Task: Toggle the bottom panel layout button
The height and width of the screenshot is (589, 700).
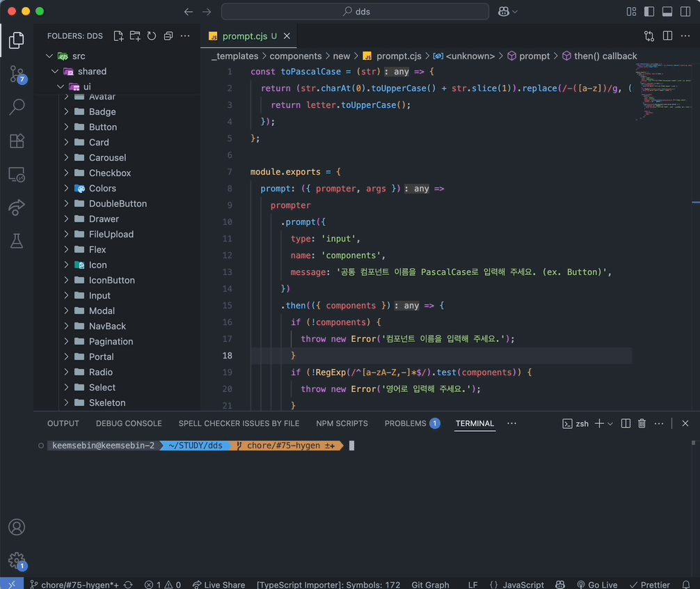Action: [667, 12]
